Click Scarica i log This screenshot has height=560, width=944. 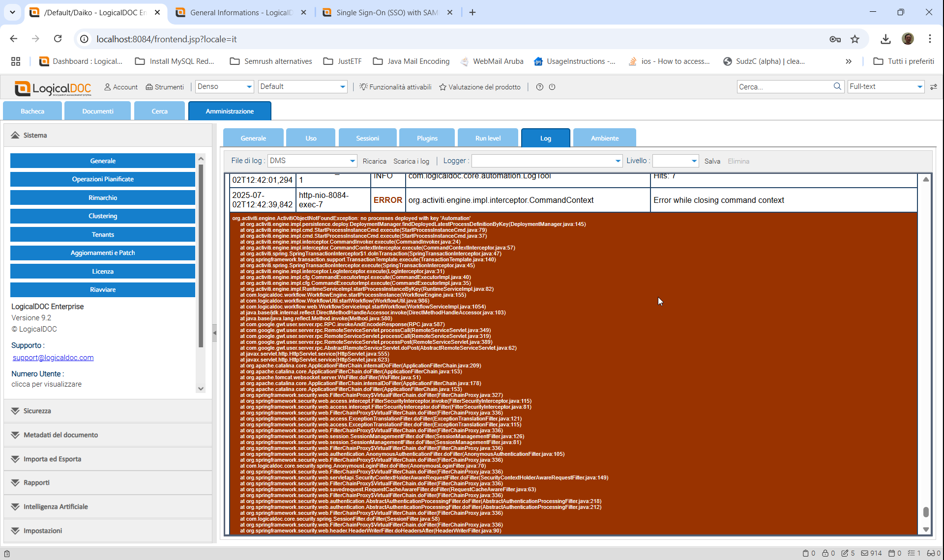tap(411, 161)
